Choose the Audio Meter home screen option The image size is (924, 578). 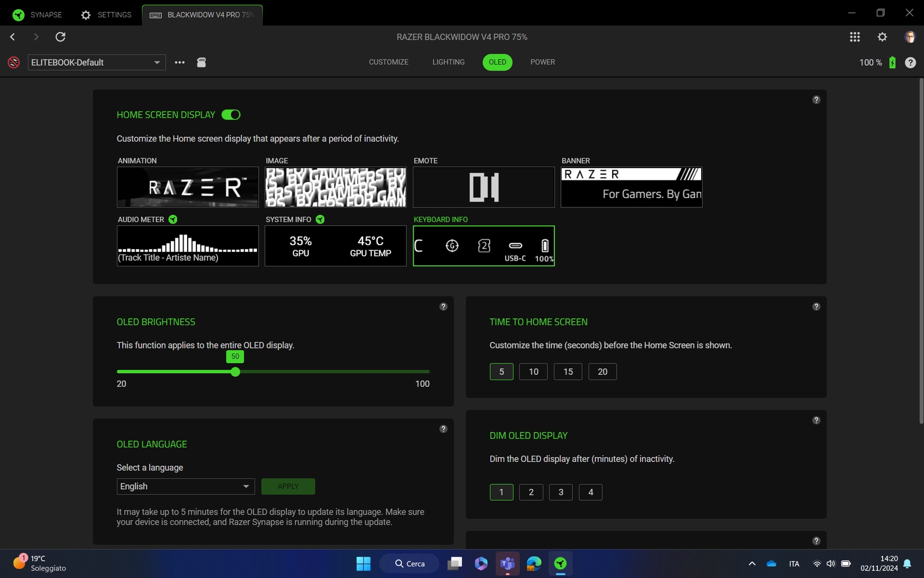188,246
